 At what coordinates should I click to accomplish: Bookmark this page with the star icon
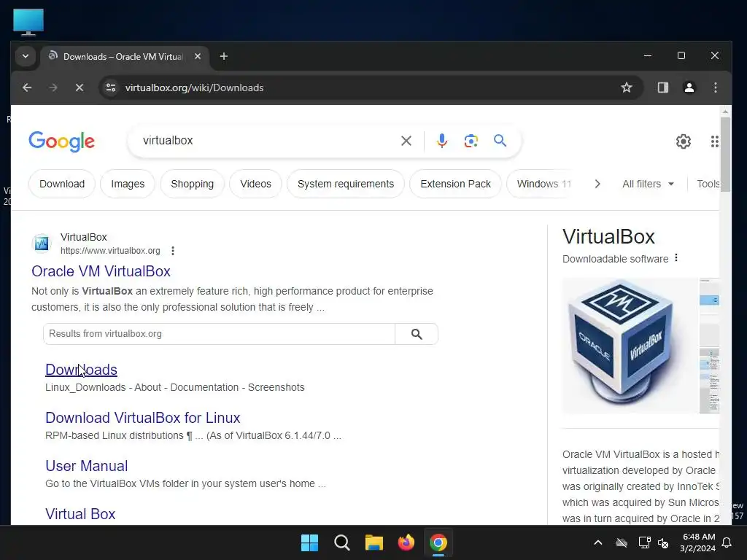627,87
